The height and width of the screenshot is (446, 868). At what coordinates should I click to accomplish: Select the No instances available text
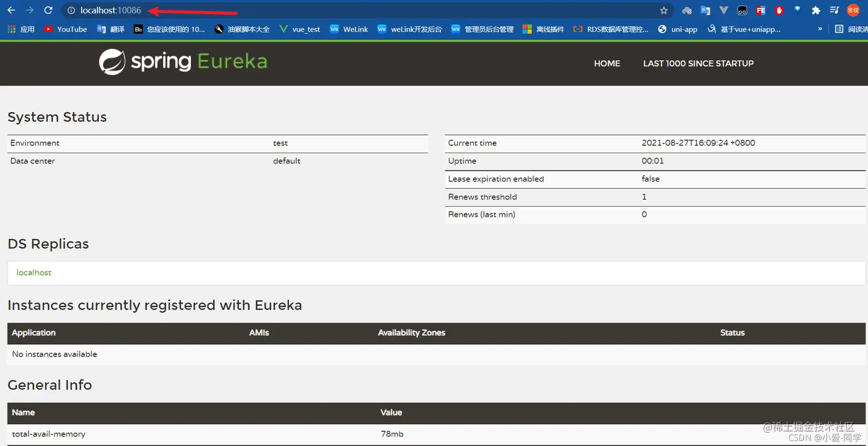54,354
